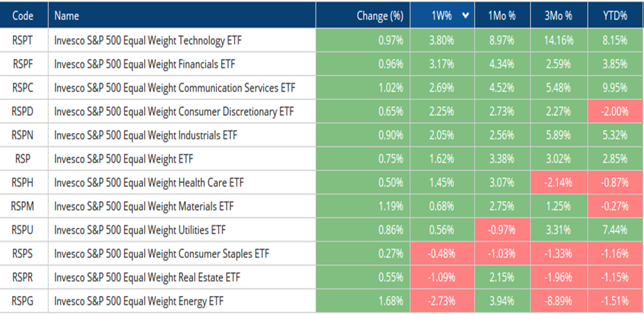Open Invesco S&P 500 Equal Weight ETF

pos(123,159)
